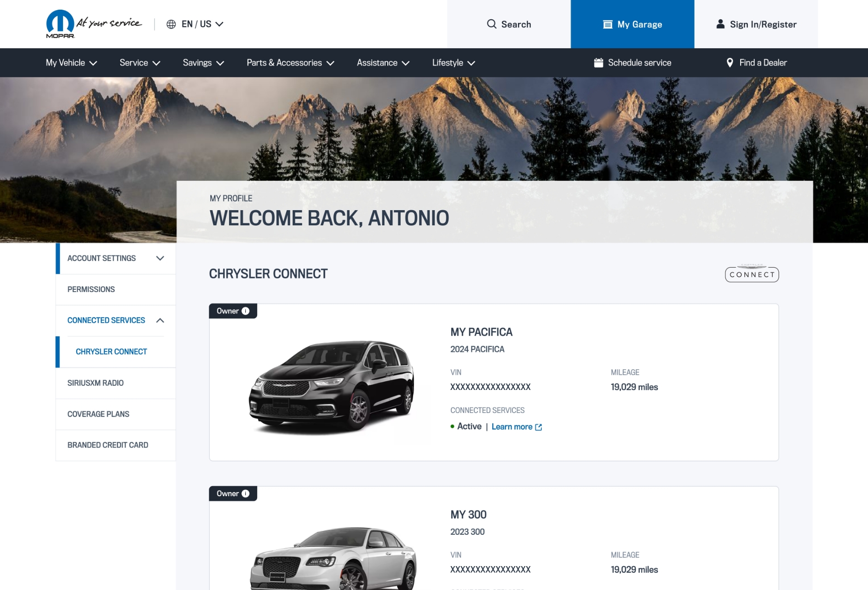Select the Search magnifier icon
Image resolution: width=868 pixels, height=590 pixels.
point(491,24)
